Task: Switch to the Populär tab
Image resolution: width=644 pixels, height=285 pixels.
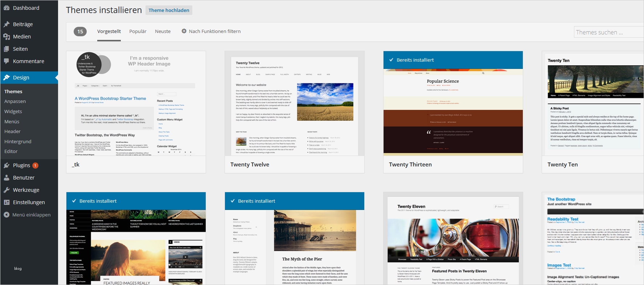Action: click(138, 32)
